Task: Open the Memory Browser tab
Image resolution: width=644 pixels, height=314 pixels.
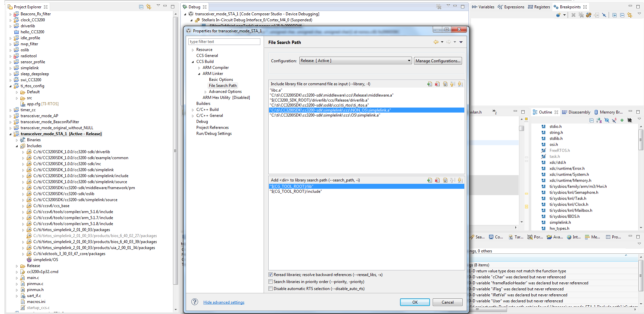Action: [608, 112]
